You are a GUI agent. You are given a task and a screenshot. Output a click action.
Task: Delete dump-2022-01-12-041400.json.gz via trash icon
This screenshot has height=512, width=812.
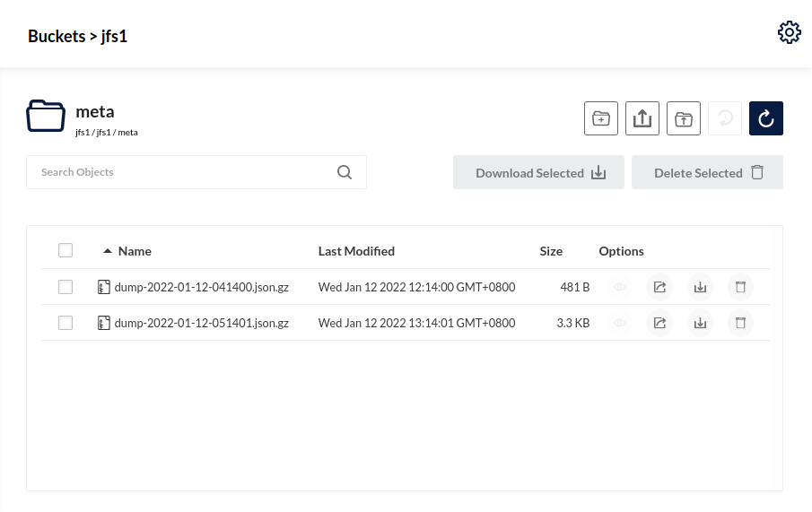(x=740, y=287)
